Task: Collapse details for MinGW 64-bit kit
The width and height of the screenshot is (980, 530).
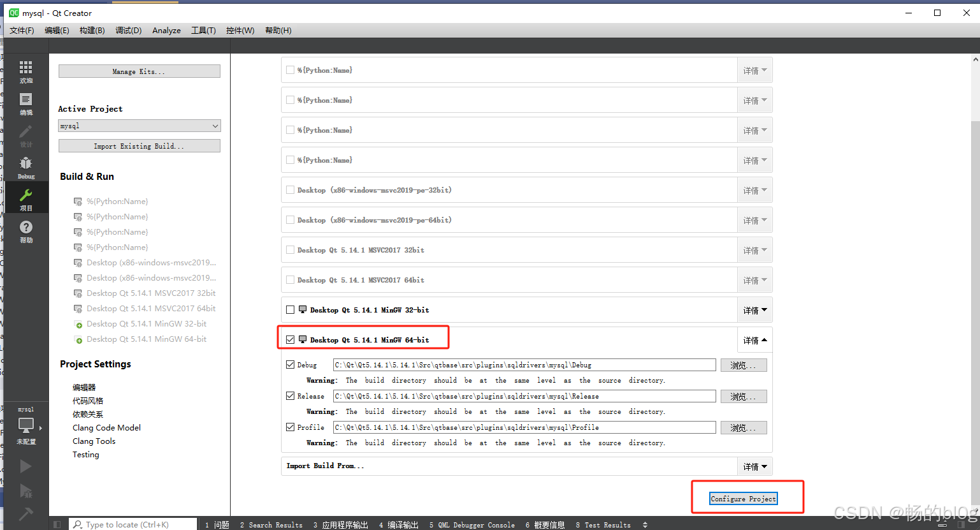Action: [x=755, y=340]
